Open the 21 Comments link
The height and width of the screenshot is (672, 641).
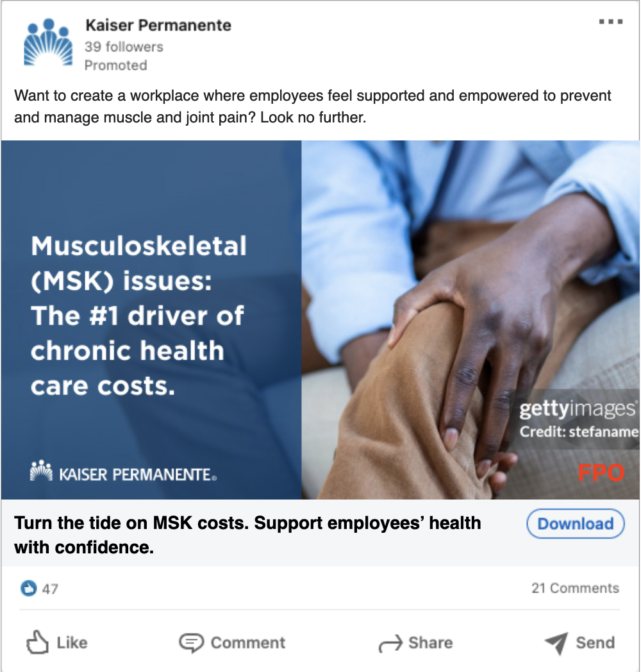coord(575,588)
